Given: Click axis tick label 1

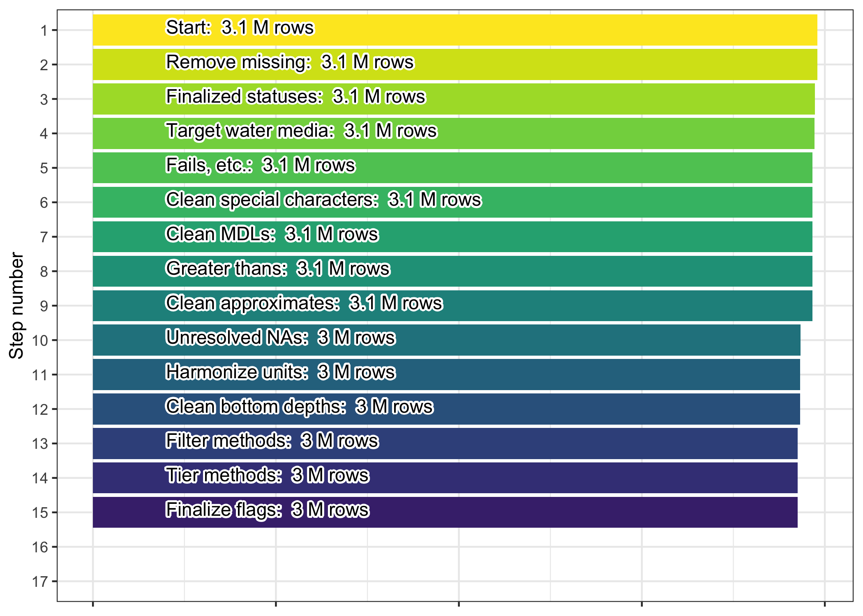Looking at the screenshot, I should coord(44,30).
